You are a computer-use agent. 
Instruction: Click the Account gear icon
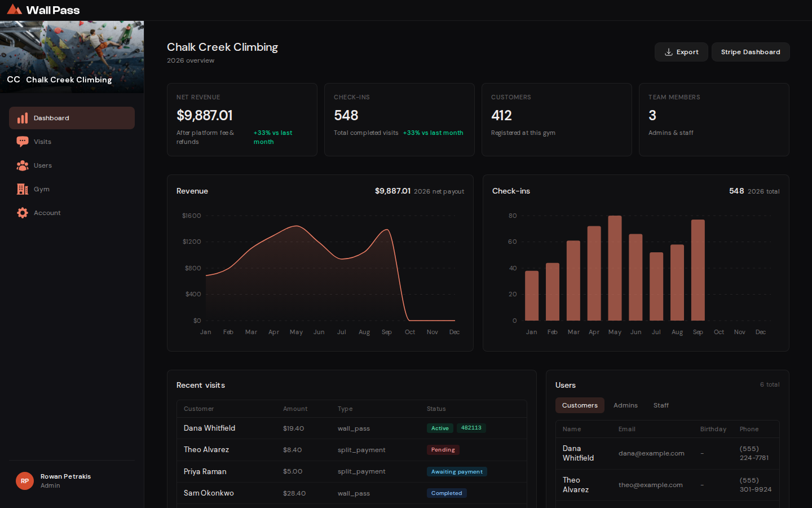tap(23, 213)
